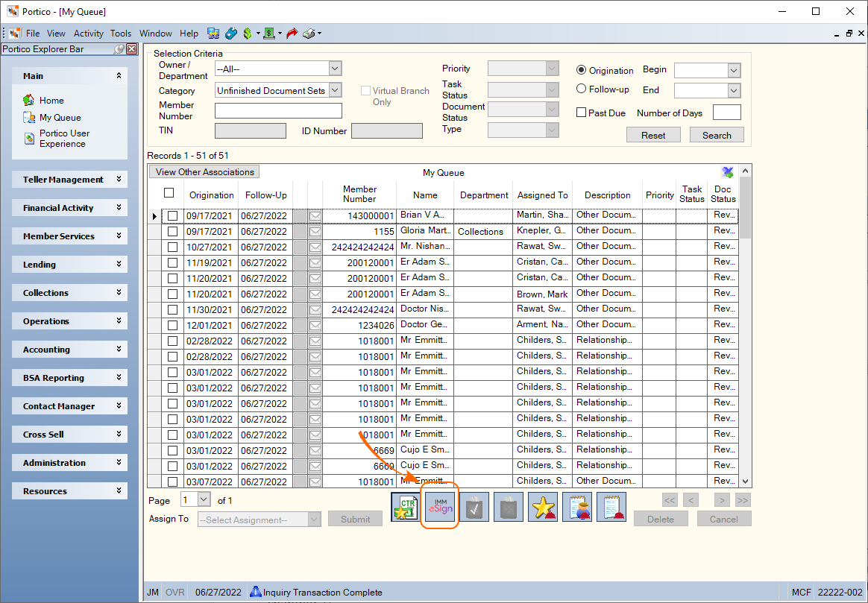Click View Other Associations button
This screenshot has width=868, height=603.
pos(205,172)
